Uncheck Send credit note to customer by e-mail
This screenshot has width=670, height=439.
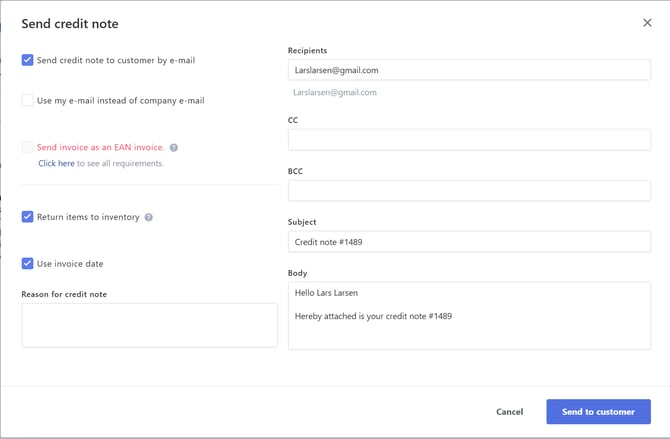[28, 60]
